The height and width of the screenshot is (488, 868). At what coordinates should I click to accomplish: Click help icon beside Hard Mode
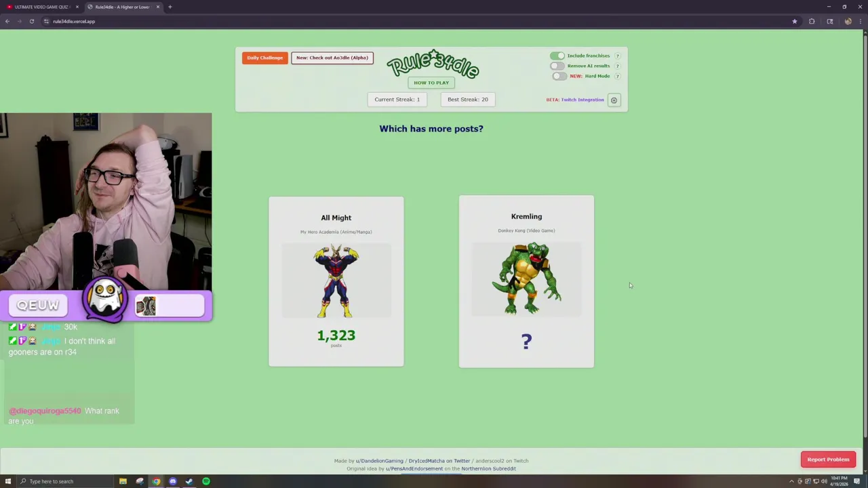[617, 76]
